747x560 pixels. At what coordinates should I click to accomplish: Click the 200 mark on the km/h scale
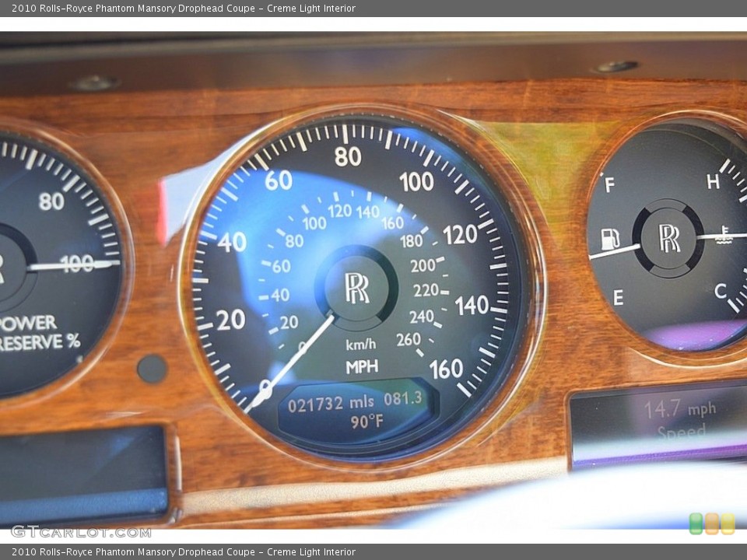[423, 265]
